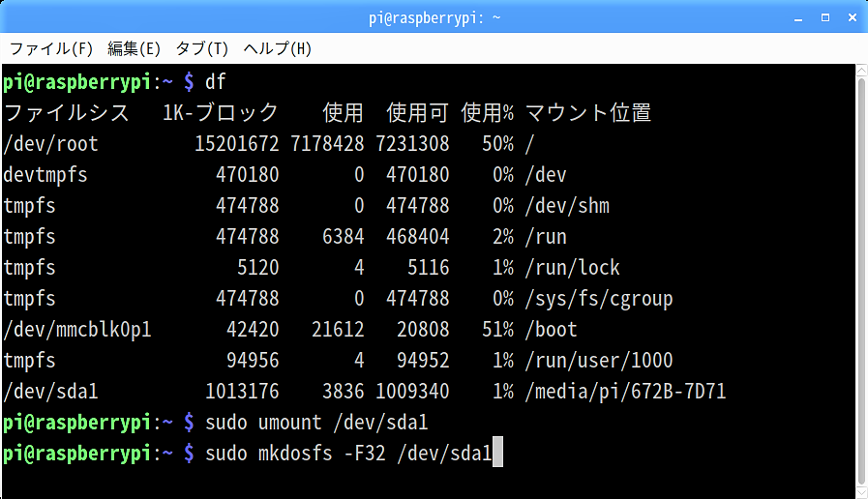Open the ヘルプ(H) menu
Image resolution: width=868 pixels, height=499 pixels.
(277, 48)
